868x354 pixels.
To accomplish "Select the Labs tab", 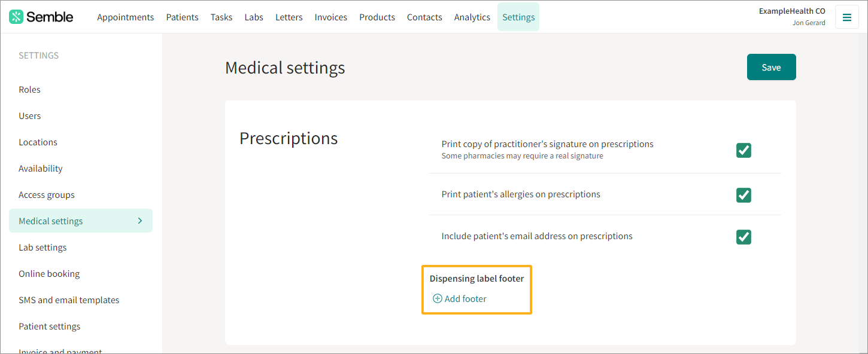I will point(254,17).
